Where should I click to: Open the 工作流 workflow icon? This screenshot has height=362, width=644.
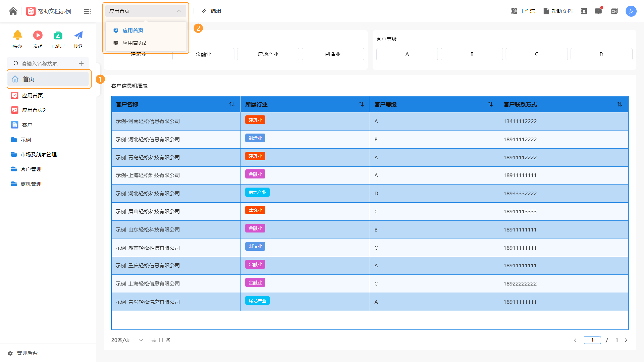(x=514, y=11)
